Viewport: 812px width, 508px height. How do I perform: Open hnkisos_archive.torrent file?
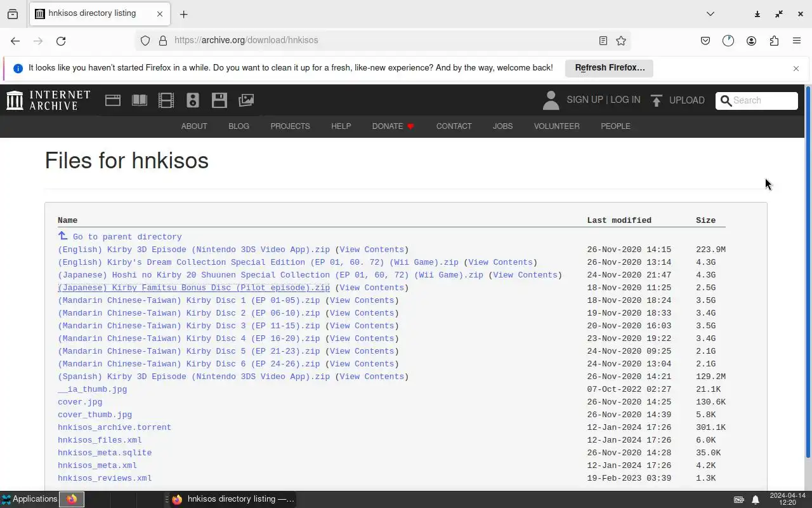pyautogui.click(x=114, y=427)
